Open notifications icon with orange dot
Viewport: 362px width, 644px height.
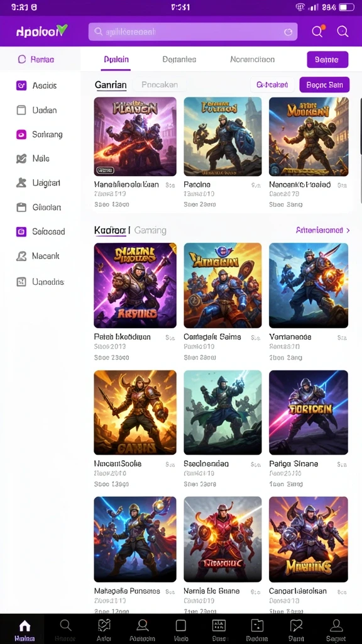click(x=317, y=31)
